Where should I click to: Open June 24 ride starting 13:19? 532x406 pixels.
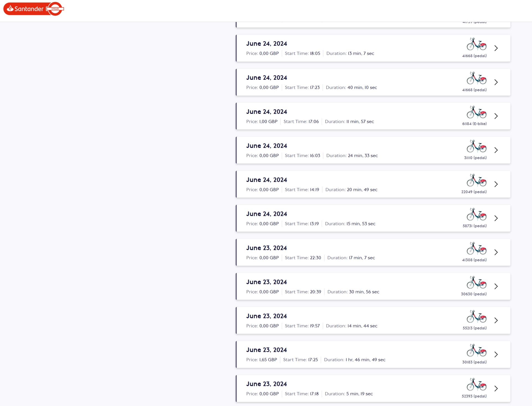[x=373, y=218]
